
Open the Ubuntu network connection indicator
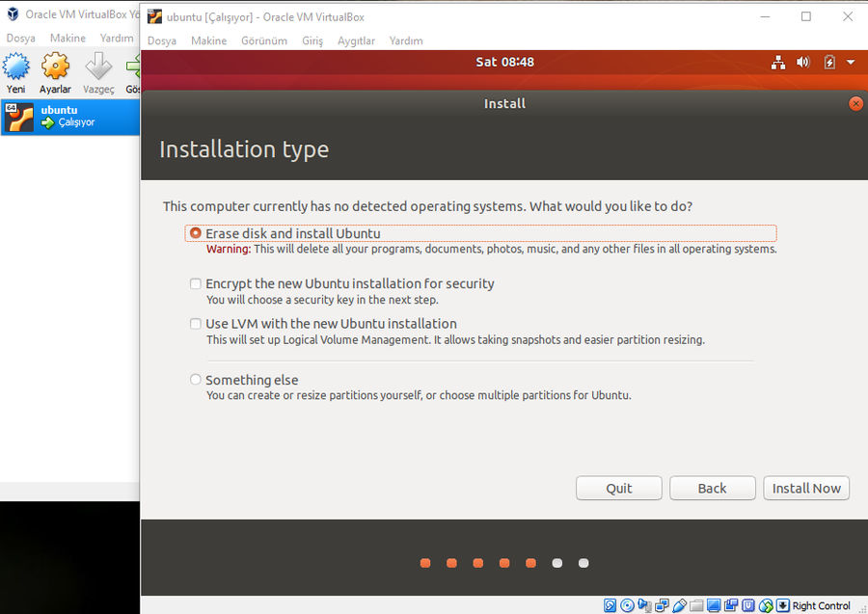click(778, 63)
